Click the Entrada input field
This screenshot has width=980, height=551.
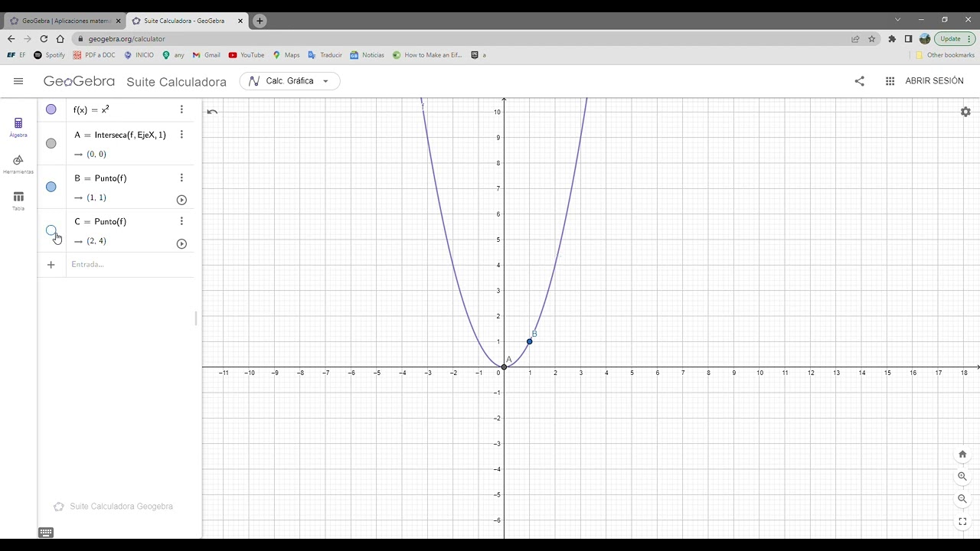(x=130, y=265)
